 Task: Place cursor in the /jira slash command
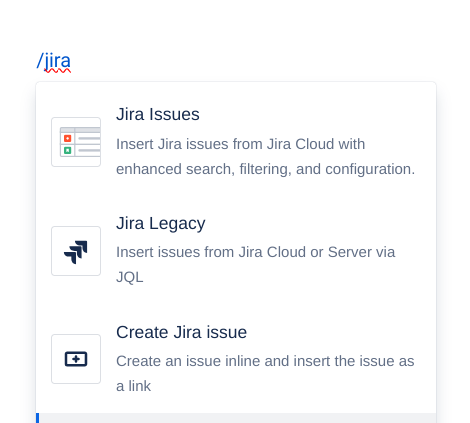tap(54, 61)
